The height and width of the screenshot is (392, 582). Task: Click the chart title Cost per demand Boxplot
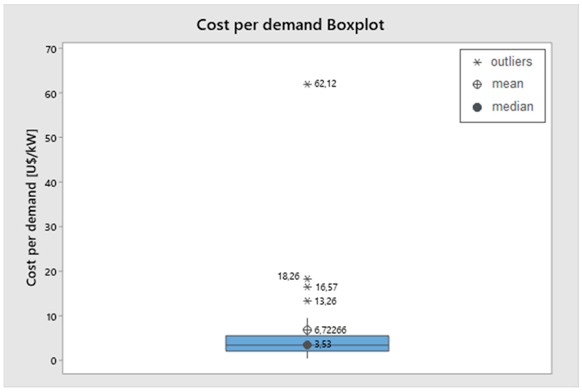[290, 25]
